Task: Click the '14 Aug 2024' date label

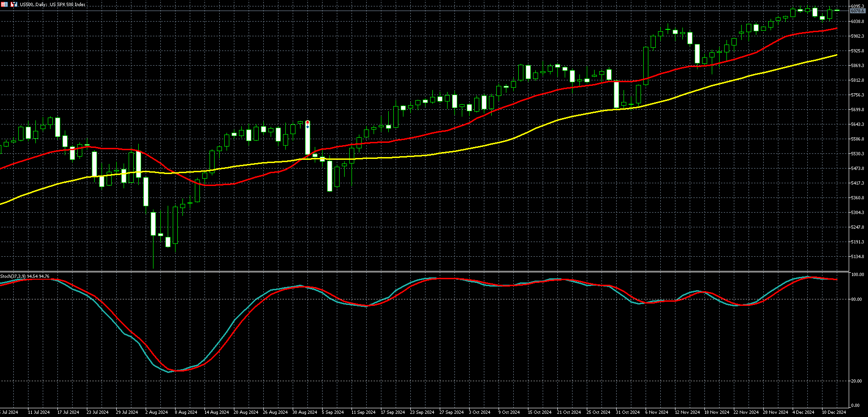Action: click(216, 412)
